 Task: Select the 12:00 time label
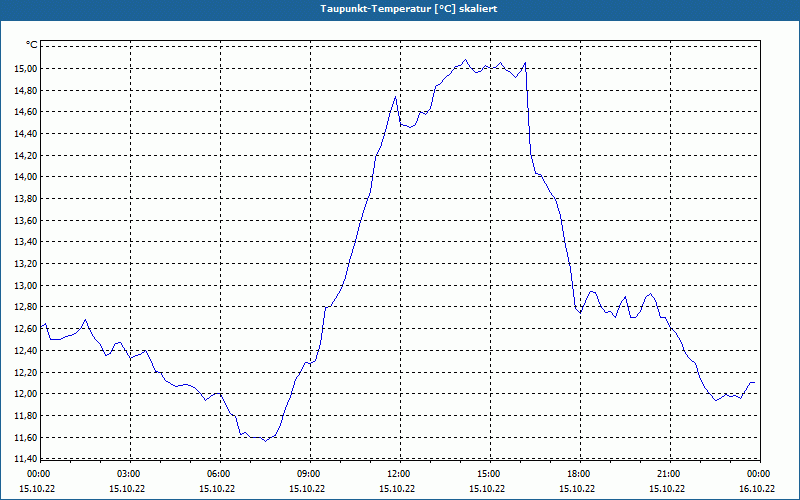[x=400, y=474]
